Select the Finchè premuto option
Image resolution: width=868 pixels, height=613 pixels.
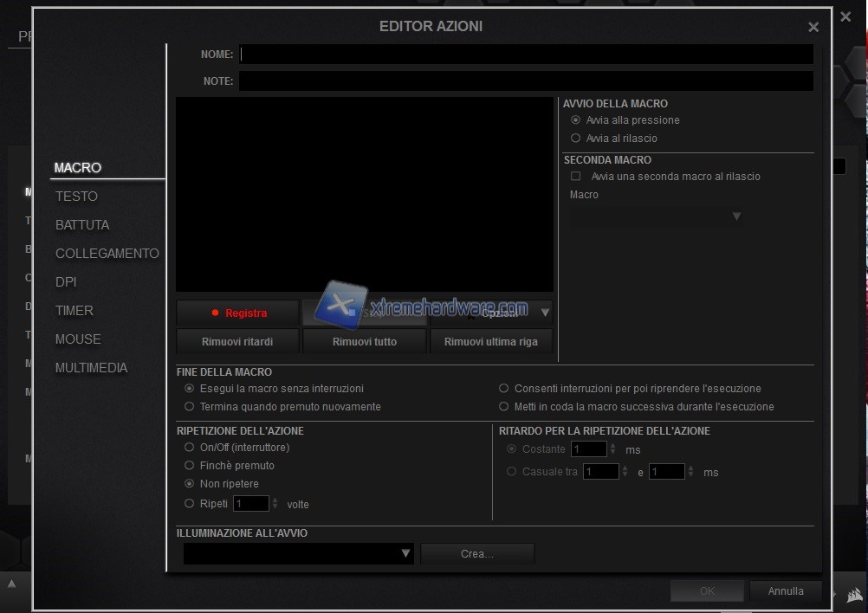190,466
